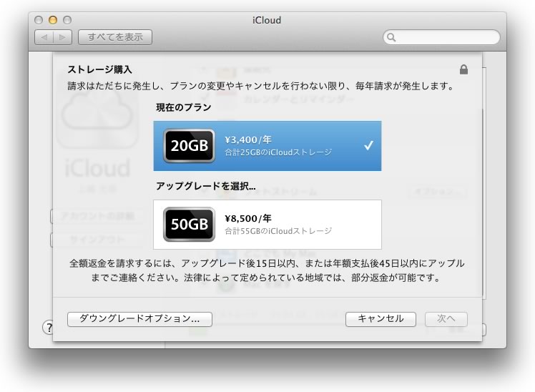Click the 現在のプラン label
The image size is (535, 392).
(184, 107)
